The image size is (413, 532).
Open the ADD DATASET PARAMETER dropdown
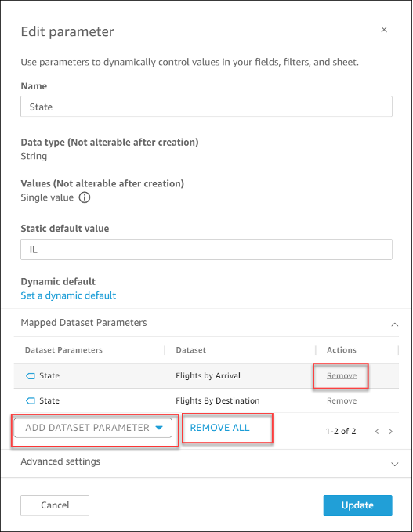point(93,428)
